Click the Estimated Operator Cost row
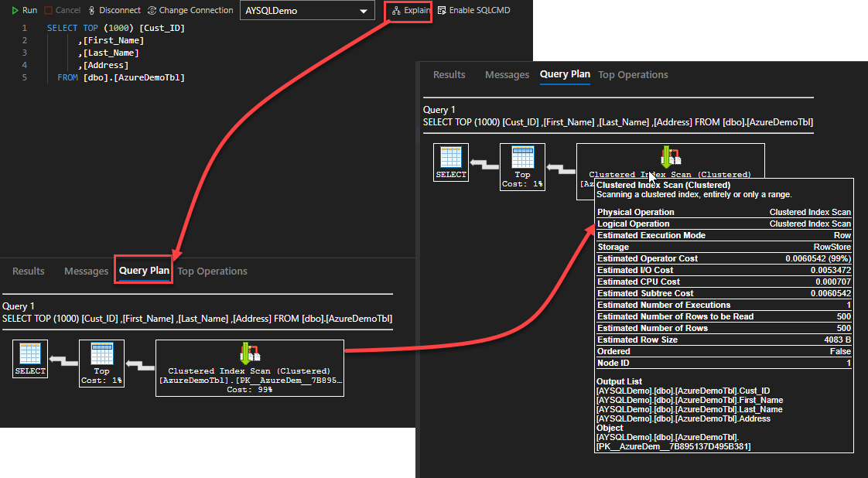 tap(723, 258)
